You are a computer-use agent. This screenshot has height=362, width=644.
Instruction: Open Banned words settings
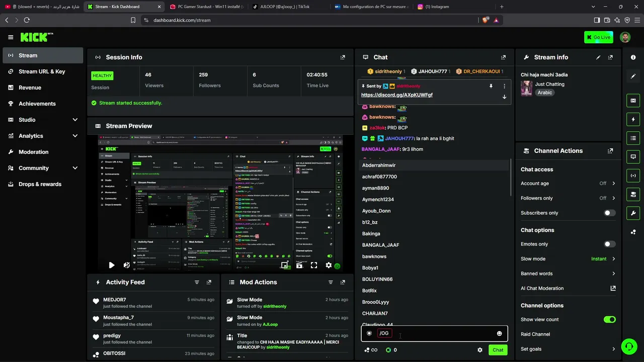[568, 274]
